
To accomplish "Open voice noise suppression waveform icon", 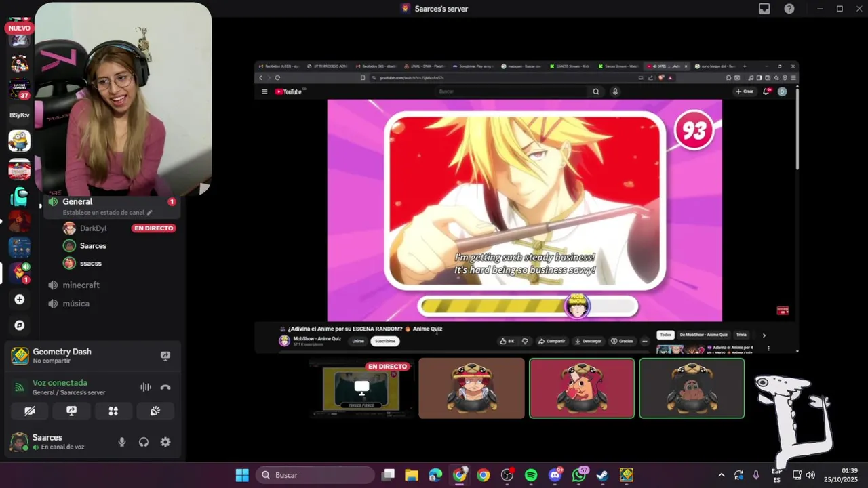I will click(146, 387).
